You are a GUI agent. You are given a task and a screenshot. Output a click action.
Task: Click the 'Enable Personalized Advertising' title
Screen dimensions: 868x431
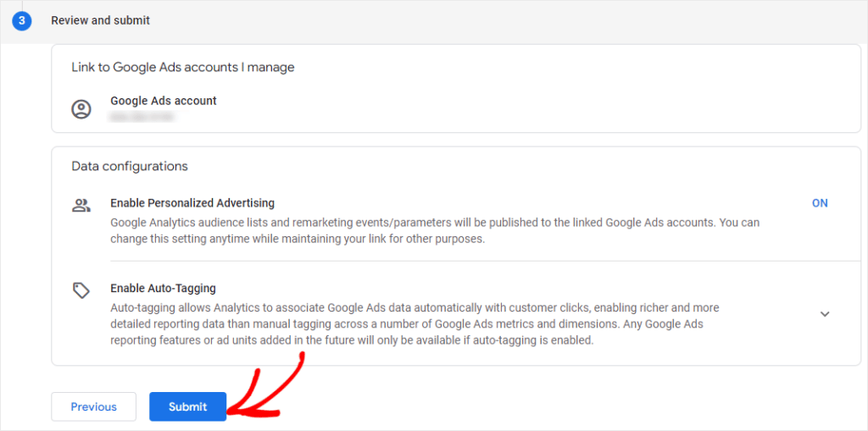192,203
